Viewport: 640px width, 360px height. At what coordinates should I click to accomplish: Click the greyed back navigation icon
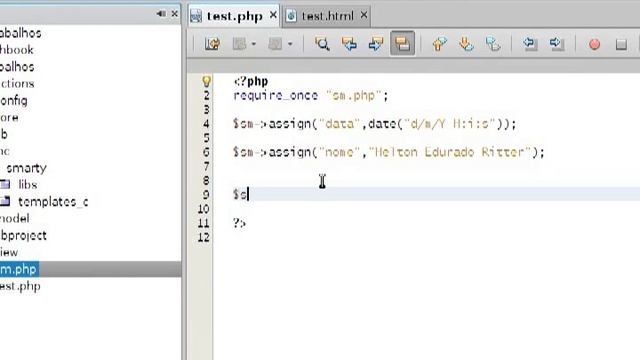(239, 43)
